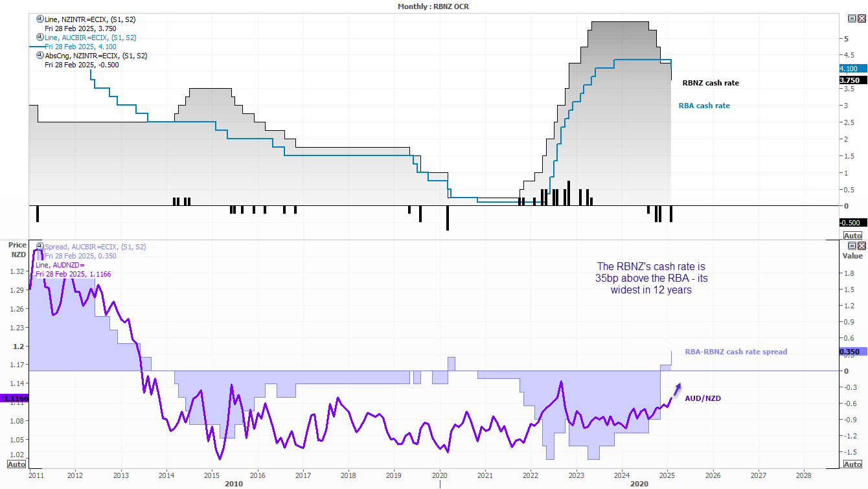Toggle Auto scaling on lower right Value axis

tap(853, 464)
